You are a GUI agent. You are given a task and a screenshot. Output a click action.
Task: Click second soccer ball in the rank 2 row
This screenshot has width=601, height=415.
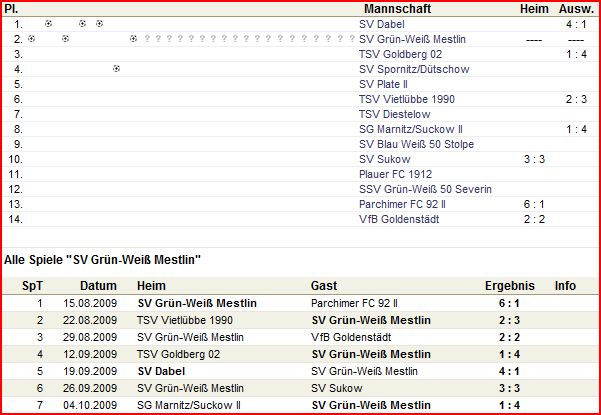point(66,38)
